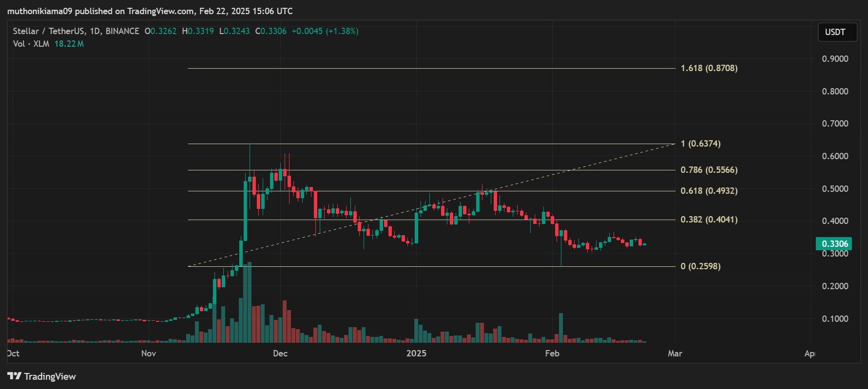Click the +0.0045 (+1.38%) change text
This screenshot has width=868, height=389.
point(325,31)
